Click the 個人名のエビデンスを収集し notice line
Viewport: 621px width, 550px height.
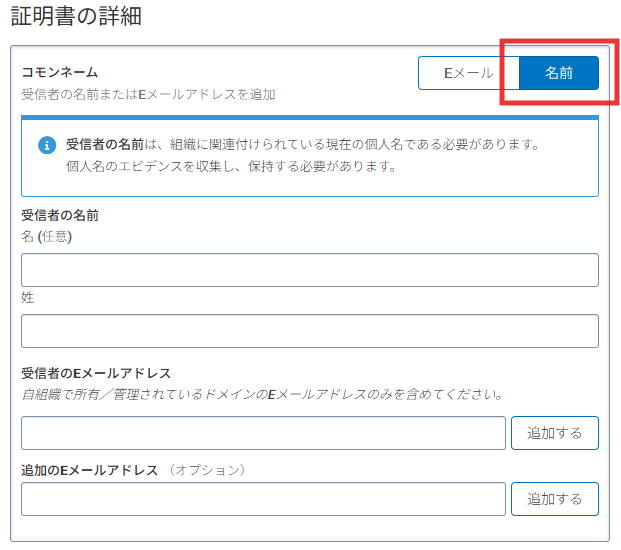[231, 166]
